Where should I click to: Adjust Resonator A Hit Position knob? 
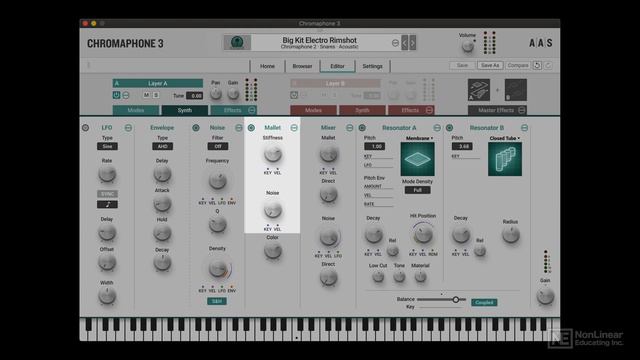(423, 234)
